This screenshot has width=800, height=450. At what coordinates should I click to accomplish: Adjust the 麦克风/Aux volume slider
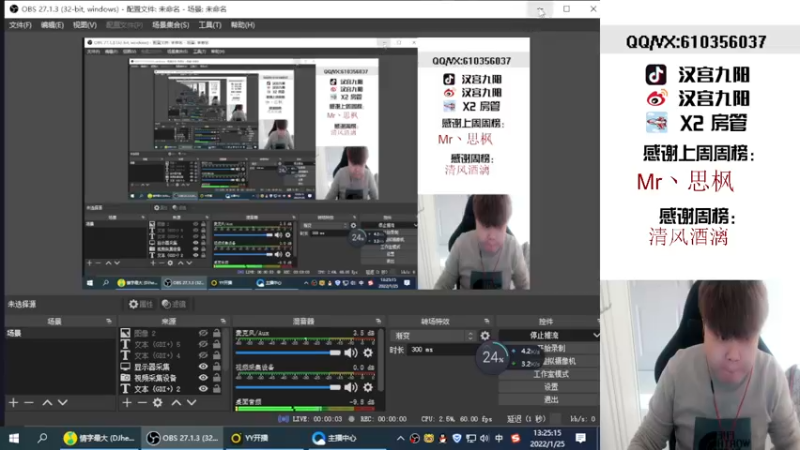click(x=288, y=353)
